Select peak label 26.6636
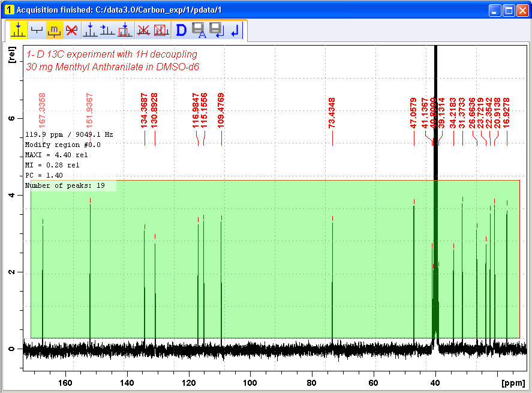This screenshot has height=393, width=532. [x=472, y=113]
